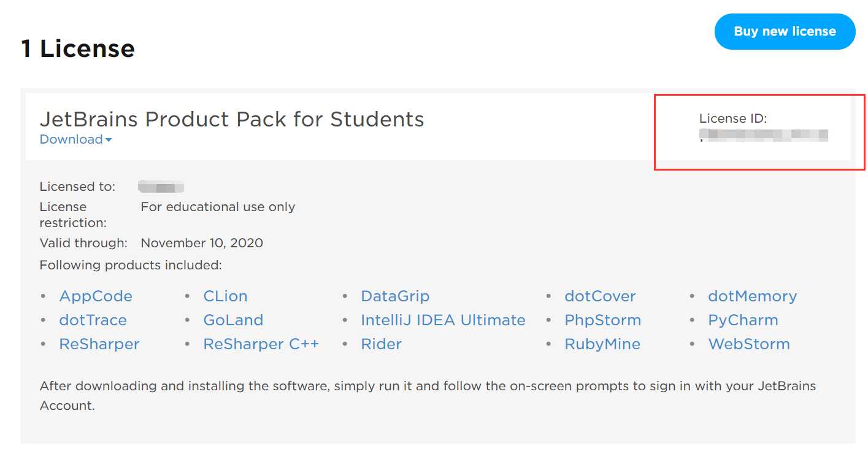The height and width of the screenshot is (451, 868).
Task: Select the blurred licensee name
Action: coord(162,187)
